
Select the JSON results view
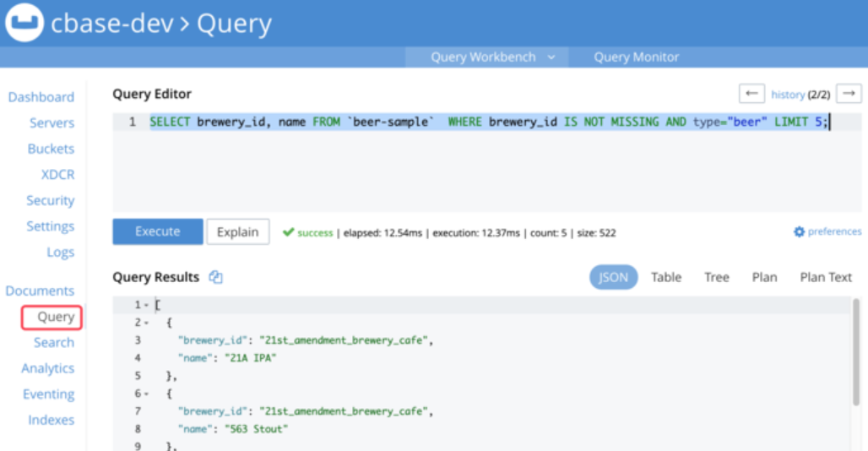coord(613,277)
